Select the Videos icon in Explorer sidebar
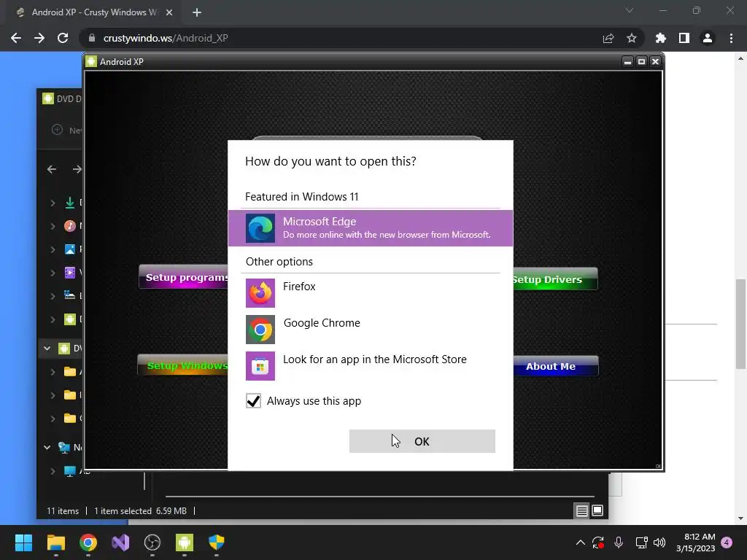747x560 pixels. coord(70,273)
